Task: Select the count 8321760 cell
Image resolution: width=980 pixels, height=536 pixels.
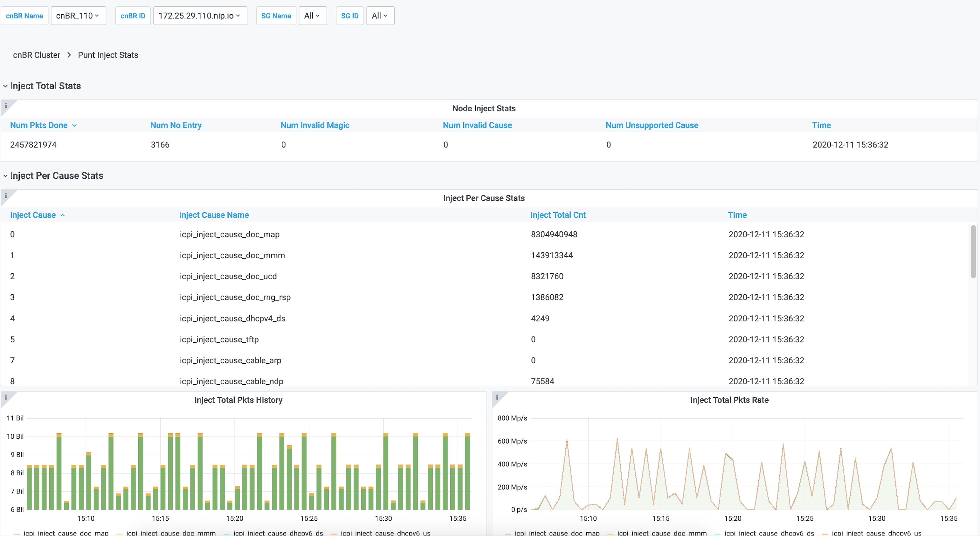Action: (547, 276)
